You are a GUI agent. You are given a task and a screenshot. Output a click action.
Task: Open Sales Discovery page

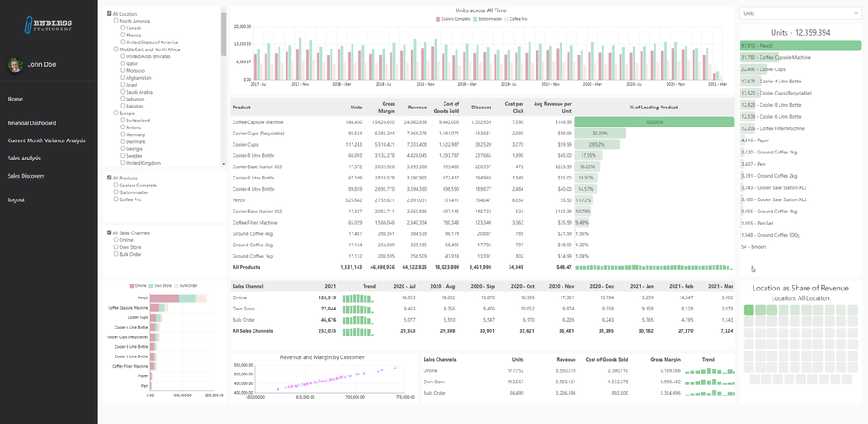[x=26, y=176]
